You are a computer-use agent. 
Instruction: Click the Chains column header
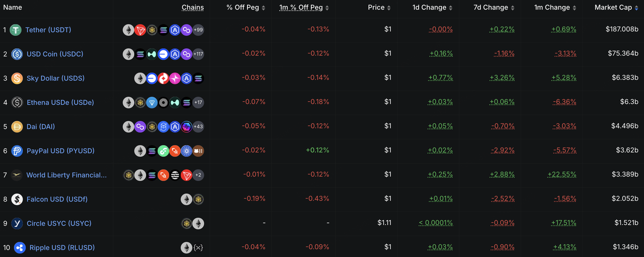click(193, 8)
